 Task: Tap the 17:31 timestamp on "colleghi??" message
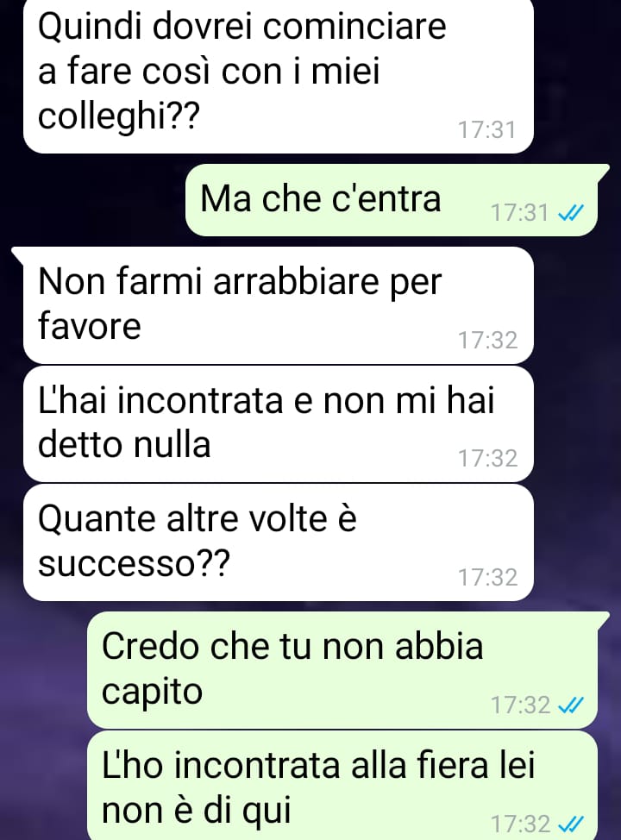(486, 130)
